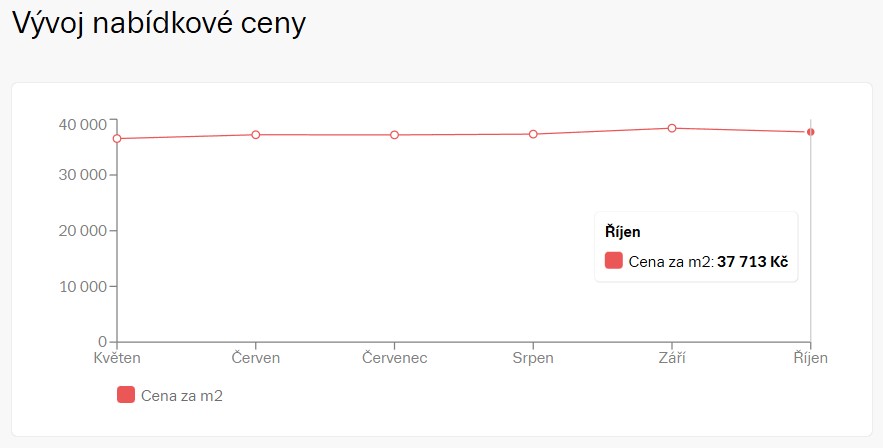Select the Červenec data point on chart
This screenshot has width=883, height=448.
[x=395, y=135]
